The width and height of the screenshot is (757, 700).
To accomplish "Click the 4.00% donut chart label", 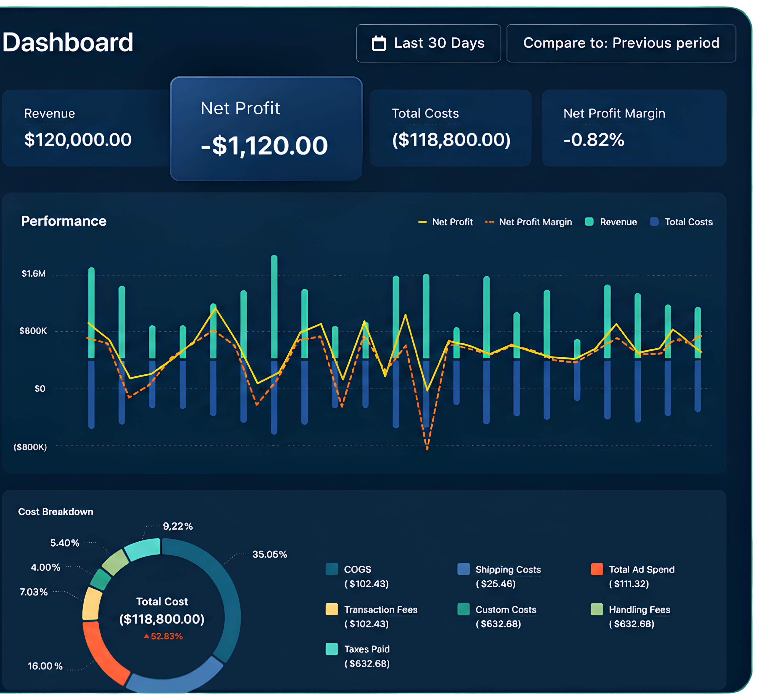I will pyautogui.click(x=45, y=567).
